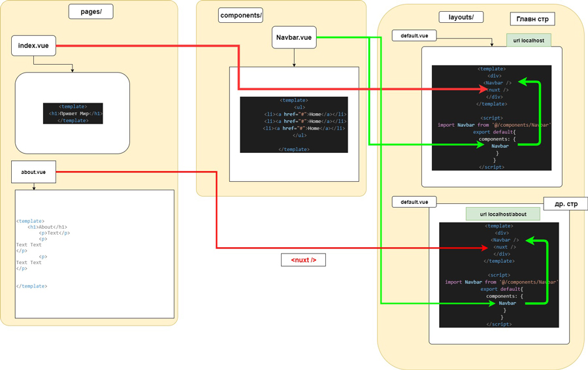Select <p>Text</p> line in about.vue code

(54, 233)
